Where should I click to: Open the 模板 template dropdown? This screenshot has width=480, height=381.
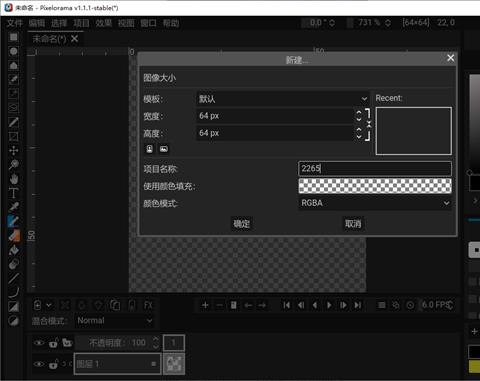pos(283,99)
